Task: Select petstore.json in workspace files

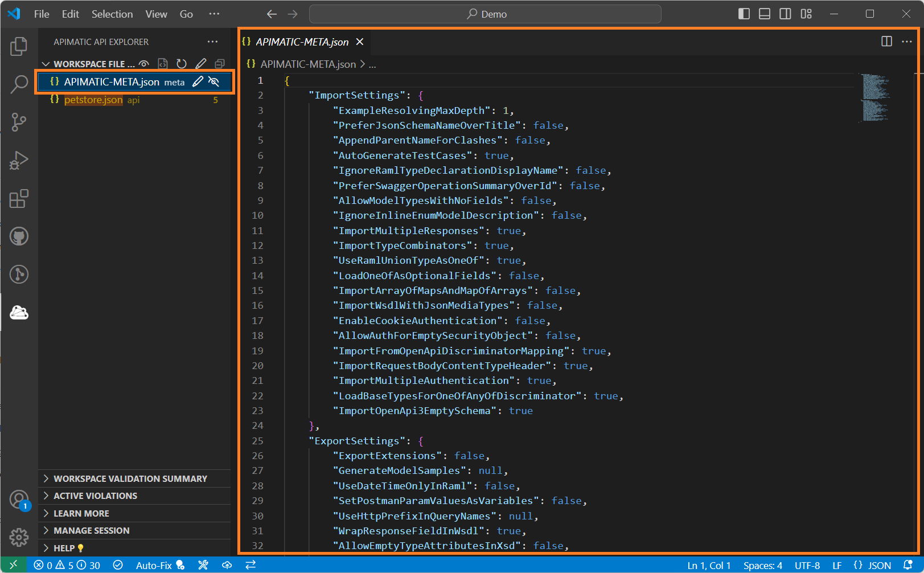Action: tap(135, 100)
